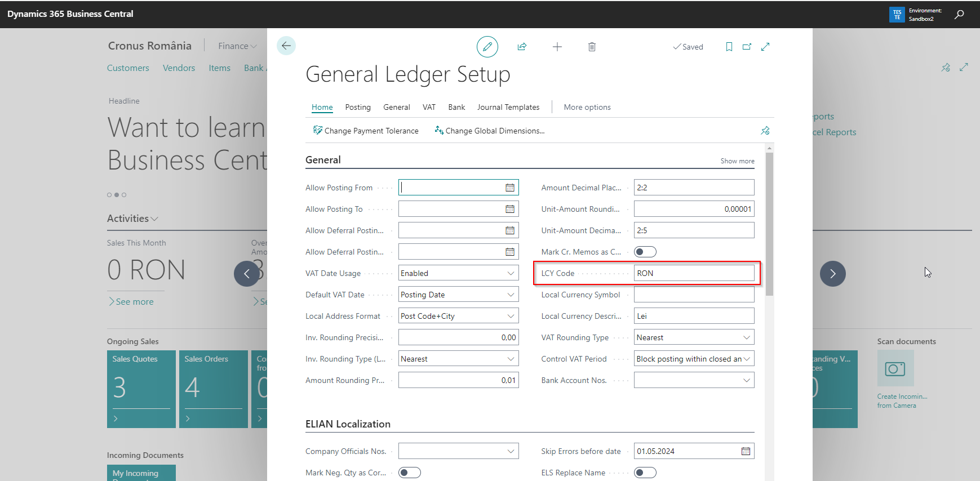
Task: Click the camera icon under Scan documents
Action: [895, 368]
